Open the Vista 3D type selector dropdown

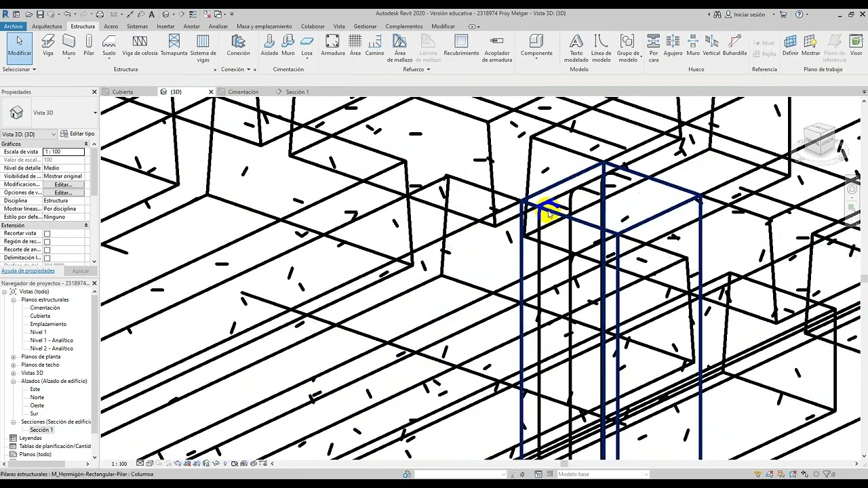[x=95, y=113]
